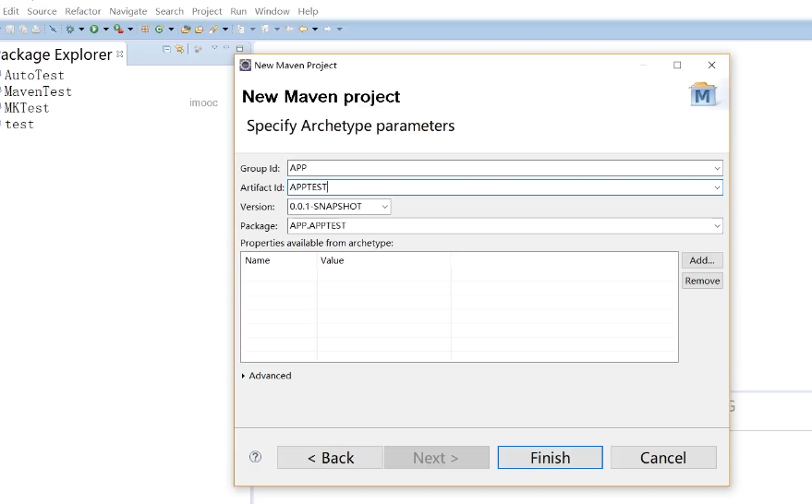812x504 pixels.
Task: Click the Save All toolbar icon
Action: click(23, 30)
